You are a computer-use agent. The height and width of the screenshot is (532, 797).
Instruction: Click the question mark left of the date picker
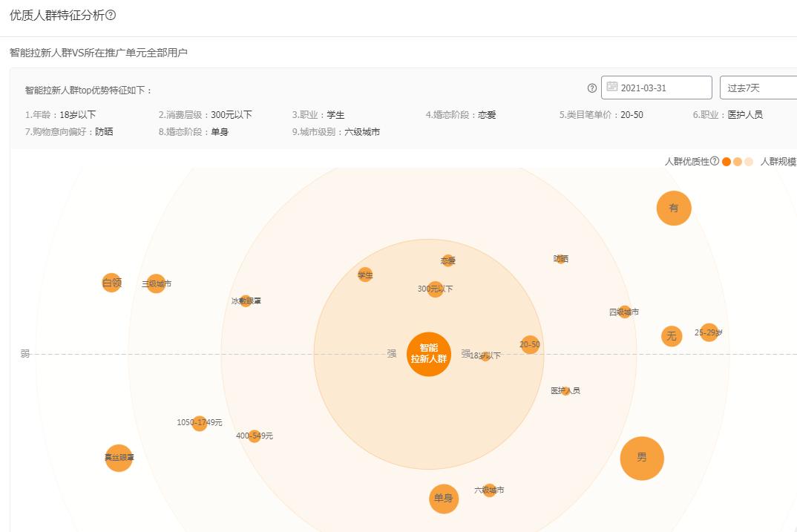pyautogui.click(x=591, y=87)
